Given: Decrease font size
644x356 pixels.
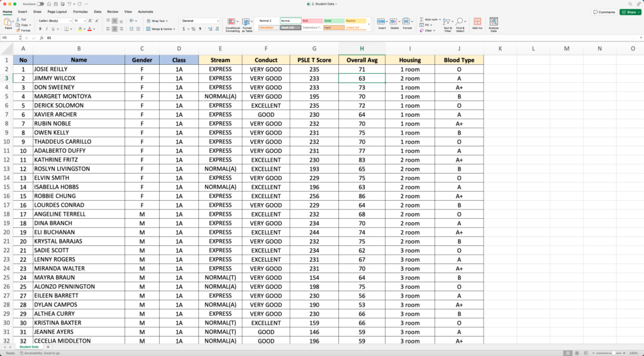Looking at the screenshot, I should point(97,21).
